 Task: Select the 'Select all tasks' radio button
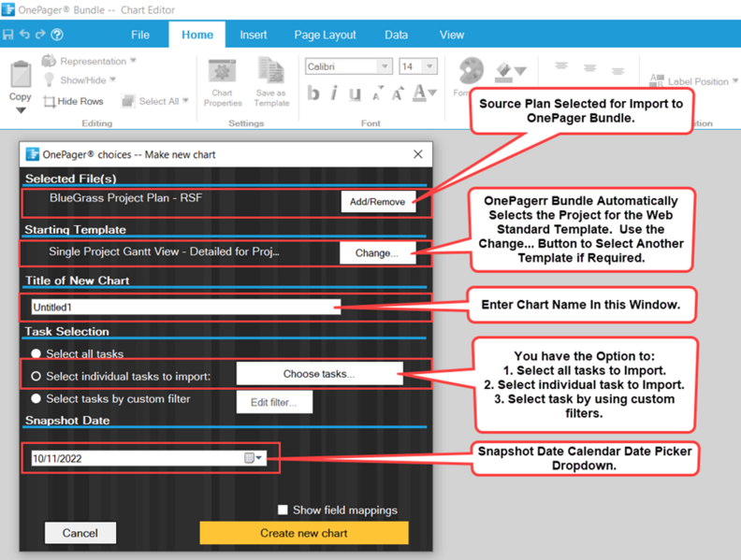point(36,353)
